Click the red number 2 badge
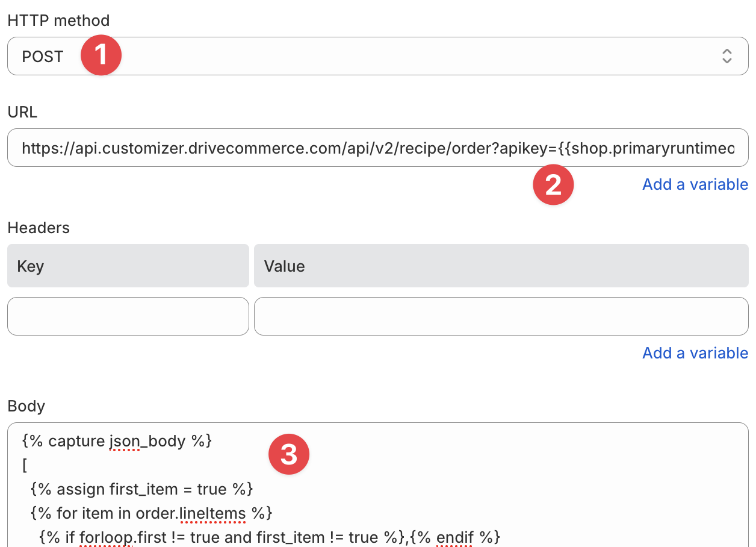756x547 pixels. point(553,184)
